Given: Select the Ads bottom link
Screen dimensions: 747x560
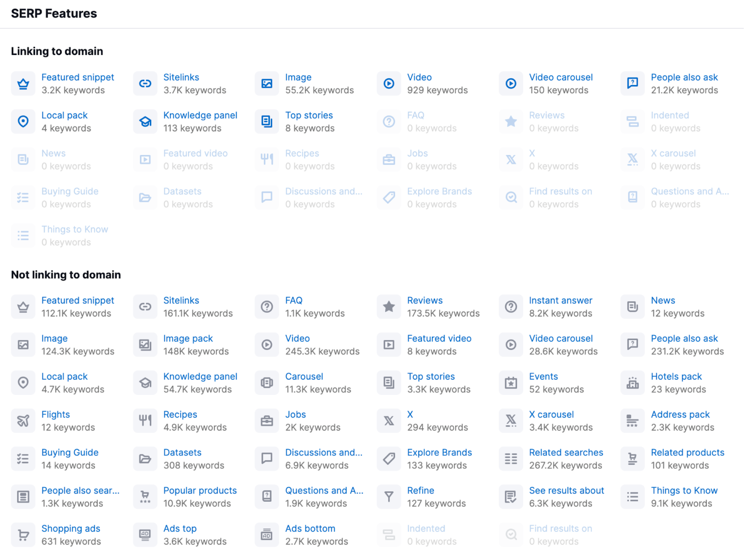Looking at the screenshot, I should (x=310, y=529).
